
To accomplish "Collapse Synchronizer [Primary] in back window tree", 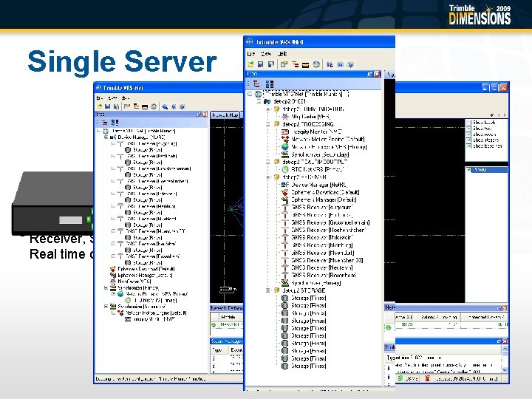I will tap(106, 288).
